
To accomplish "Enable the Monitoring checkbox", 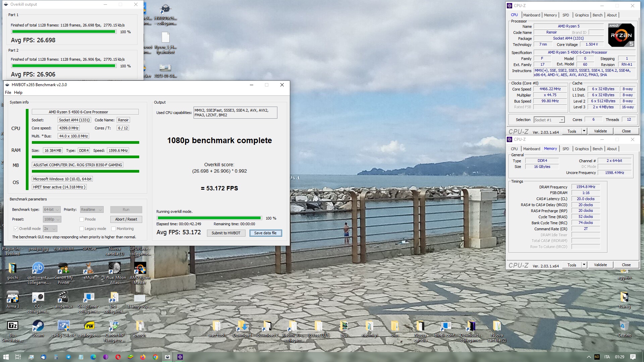I will pyautogui.click(x=113, y=229).
